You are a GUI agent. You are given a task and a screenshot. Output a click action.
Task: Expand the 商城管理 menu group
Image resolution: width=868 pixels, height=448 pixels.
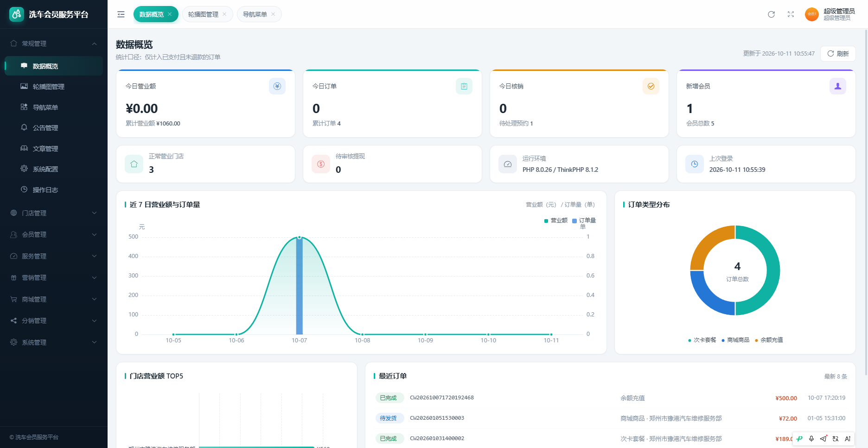(x=54, y=299)
